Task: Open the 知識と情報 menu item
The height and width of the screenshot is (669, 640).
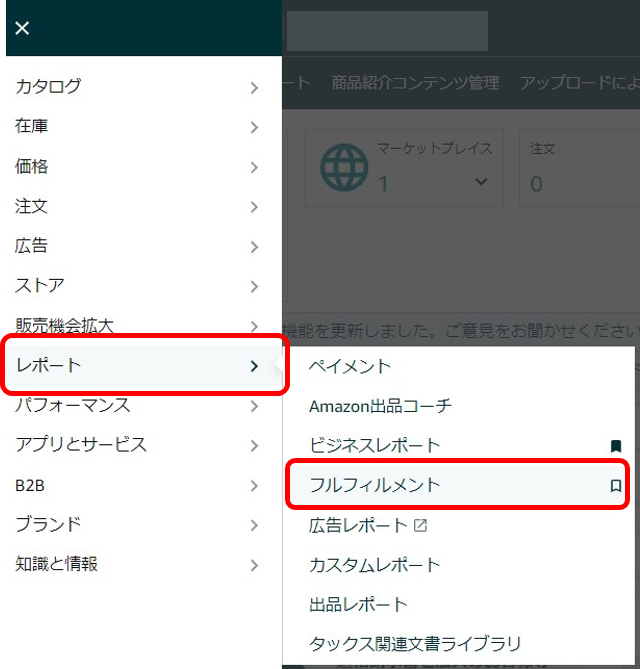Action: point(56,564)
